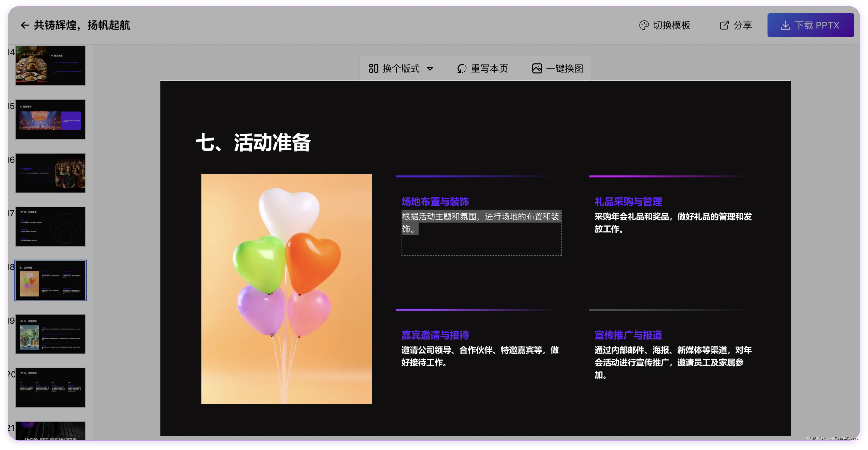Viewport: 868px width, 450px height.
Task: Select slide 20 thumbnail in sidebar
Action: 51,388
